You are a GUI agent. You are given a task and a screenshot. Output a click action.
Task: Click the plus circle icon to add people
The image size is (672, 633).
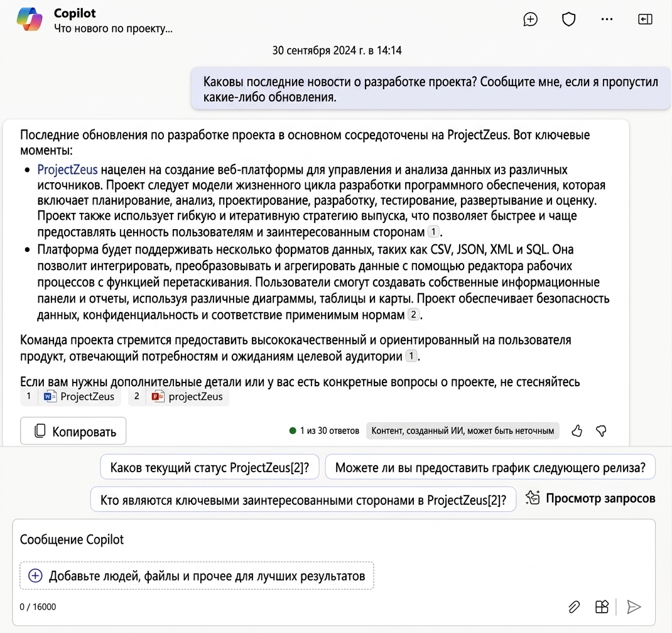coord(35,576)
